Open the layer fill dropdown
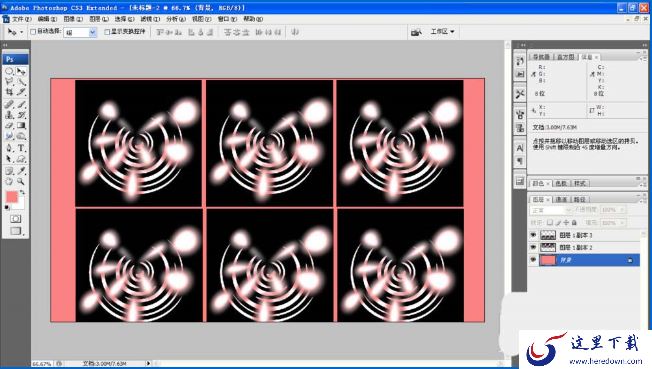The image size is (652, 369). click(x=622, y=223)
